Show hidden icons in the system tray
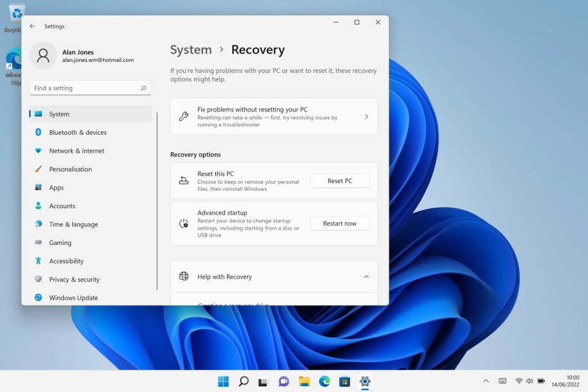The image size is (588, 392). (x=485, y=381)
